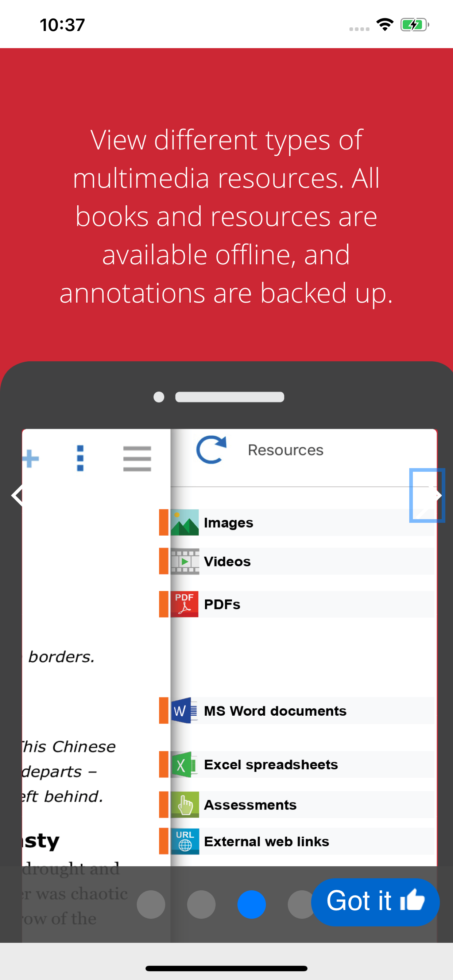
Task: Open the Assessments row
Action: pyautogui.click(x=297, y=805)
